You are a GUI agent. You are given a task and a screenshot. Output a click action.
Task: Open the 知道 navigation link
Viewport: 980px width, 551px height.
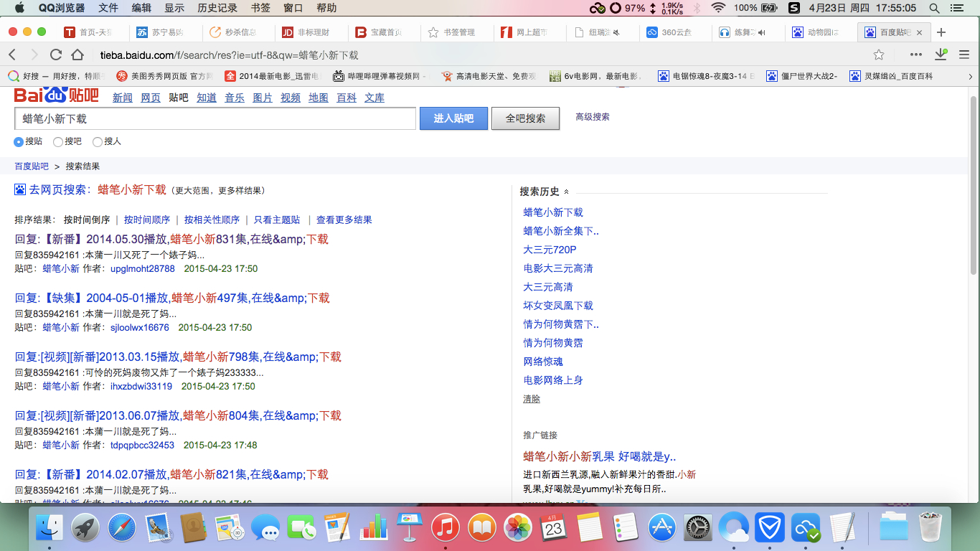207,98
